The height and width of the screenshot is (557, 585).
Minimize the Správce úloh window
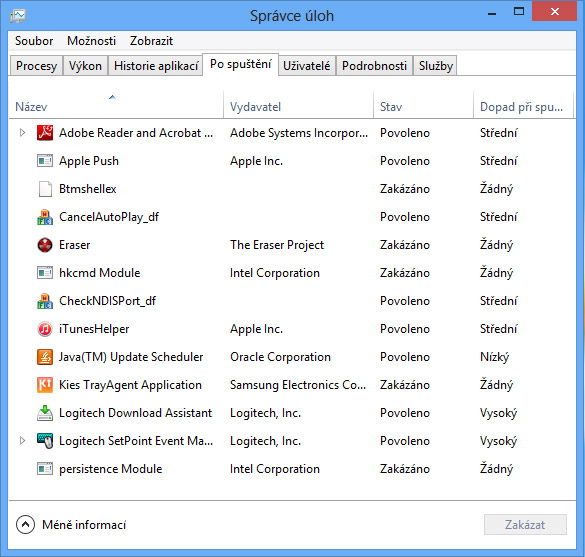[492, 13]
